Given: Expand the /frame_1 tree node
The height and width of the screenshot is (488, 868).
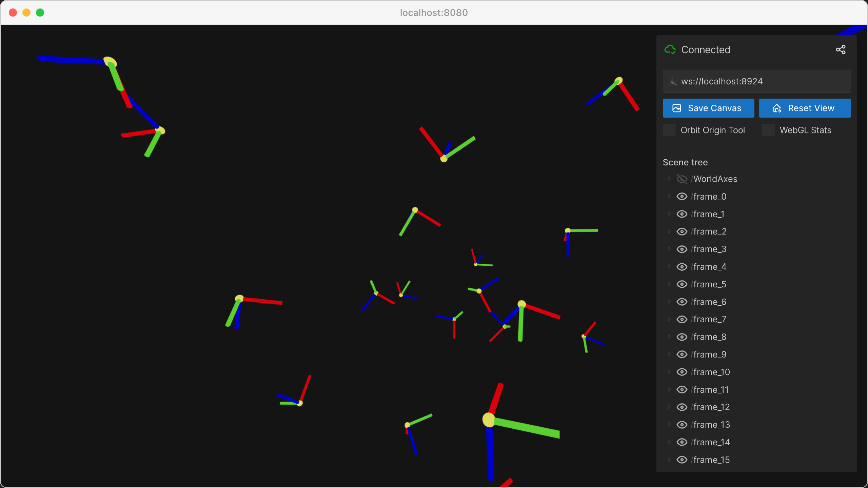Looking at the screenshot, I should tap(669, 214).
